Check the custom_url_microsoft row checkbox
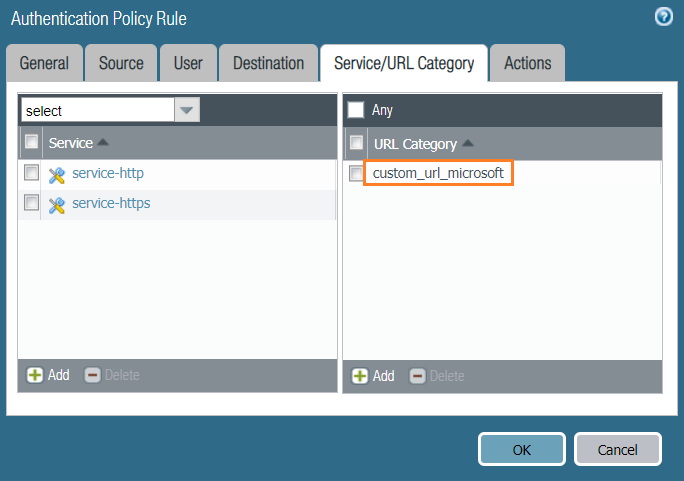This screenshot has width=684, height=481. [x=356, y=173]
